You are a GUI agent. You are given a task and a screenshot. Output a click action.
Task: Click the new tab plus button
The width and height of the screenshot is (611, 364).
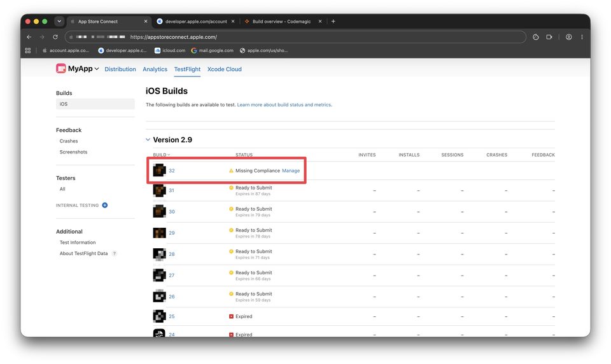tap(333, 22)
